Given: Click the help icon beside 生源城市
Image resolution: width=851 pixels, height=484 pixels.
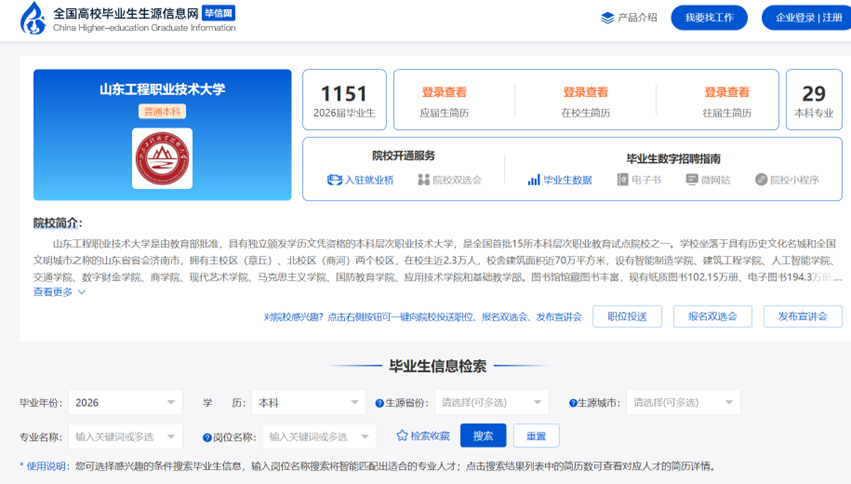Looking at the screenshot, I should (x=573, y=403).
